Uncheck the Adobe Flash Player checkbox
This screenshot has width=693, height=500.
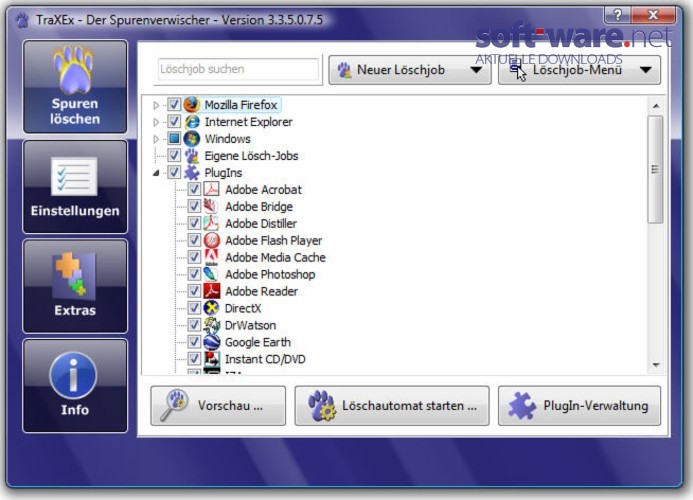pyautogui.click(x=194, y=240)
